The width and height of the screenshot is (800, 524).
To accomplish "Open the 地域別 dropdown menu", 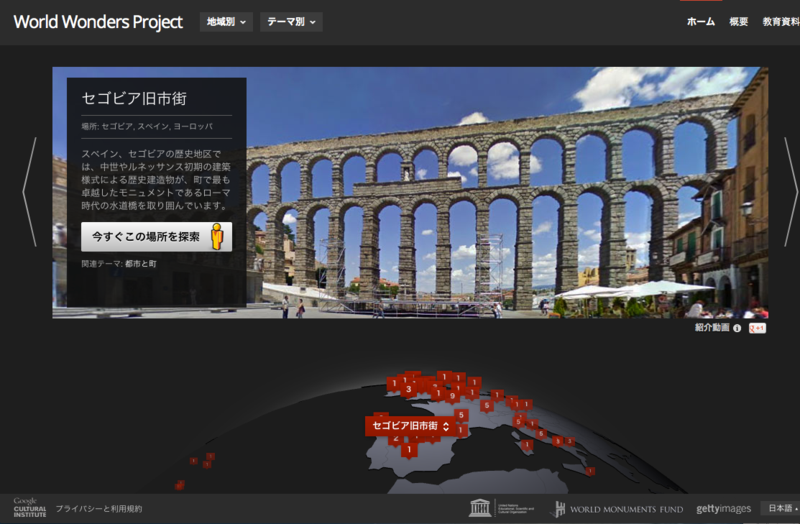I will (x=226, y=22).
